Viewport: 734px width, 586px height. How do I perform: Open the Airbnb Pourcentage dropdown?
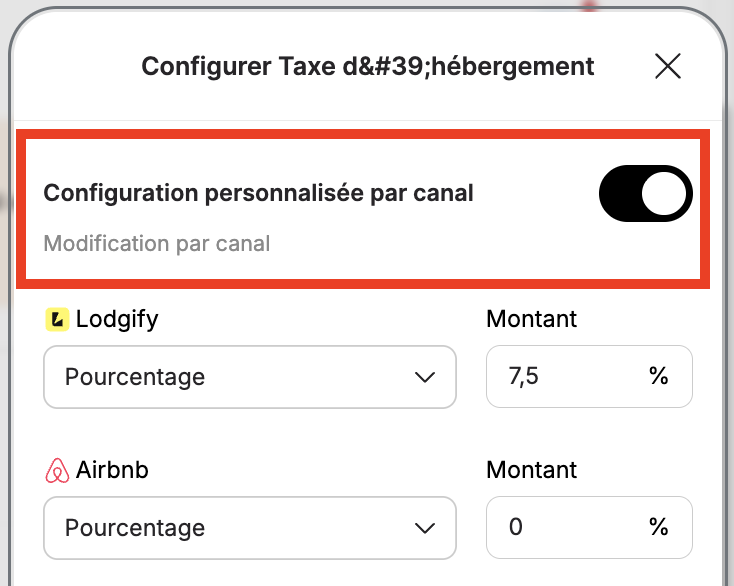(250, 527)
